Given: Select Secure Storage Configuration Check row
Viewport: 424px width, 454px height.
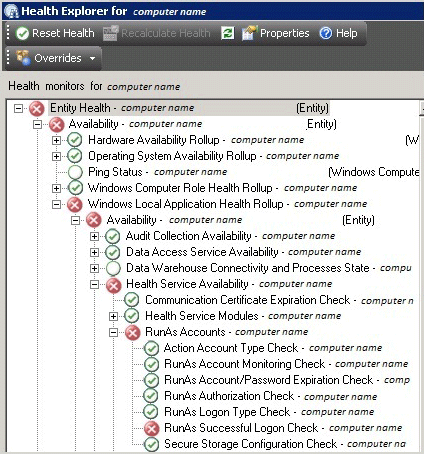Looking at the screenshot, I should click(x=285, y=444).
